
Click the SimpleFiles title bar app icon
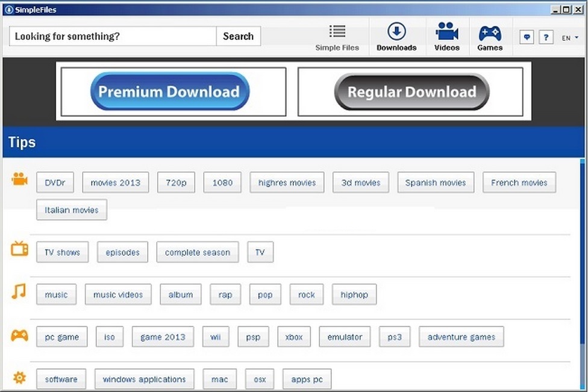[9, 10]
